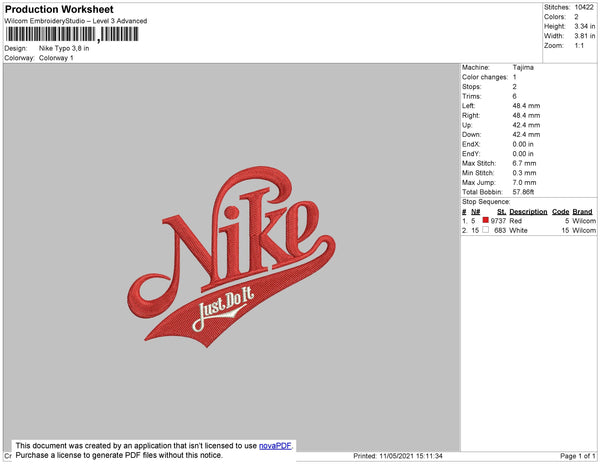Select the white thread color swatch
The width and height of the screenshot is (600, 464).
coord(487,230)
